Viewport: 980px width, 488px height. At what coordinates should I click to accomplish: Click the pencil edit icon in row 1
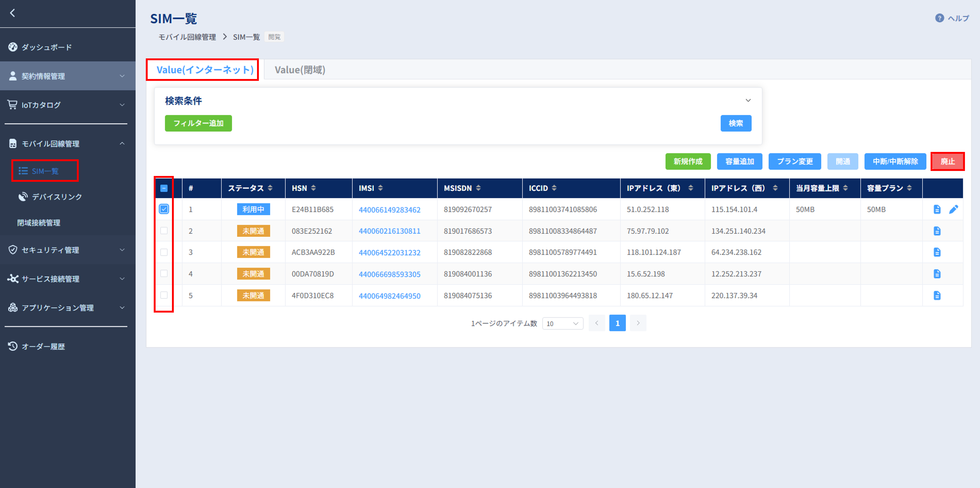[953, 209]
